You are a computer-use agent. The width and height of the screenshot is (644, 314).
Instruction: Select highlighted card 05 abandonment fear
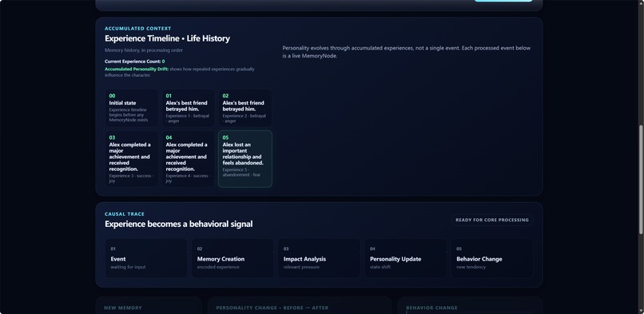click(x=244, y=159)
